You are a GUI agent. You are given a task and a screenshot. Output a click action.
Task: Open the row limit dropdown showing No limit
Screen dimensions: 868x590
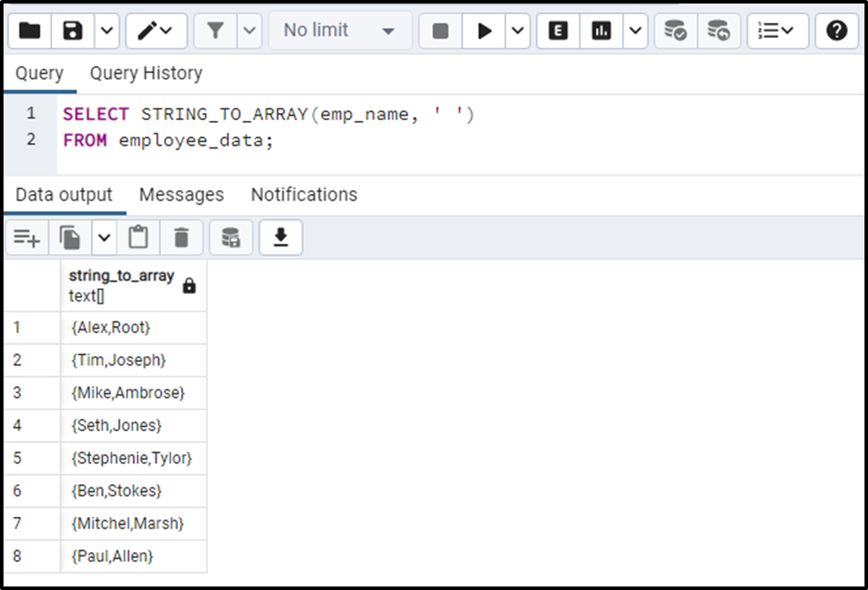click(x=340, y=30)
